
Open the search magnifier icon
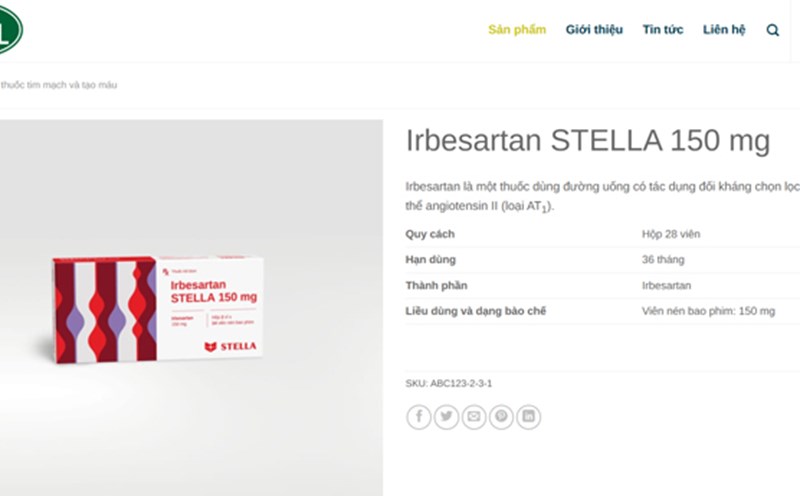(x=773, y=30)
